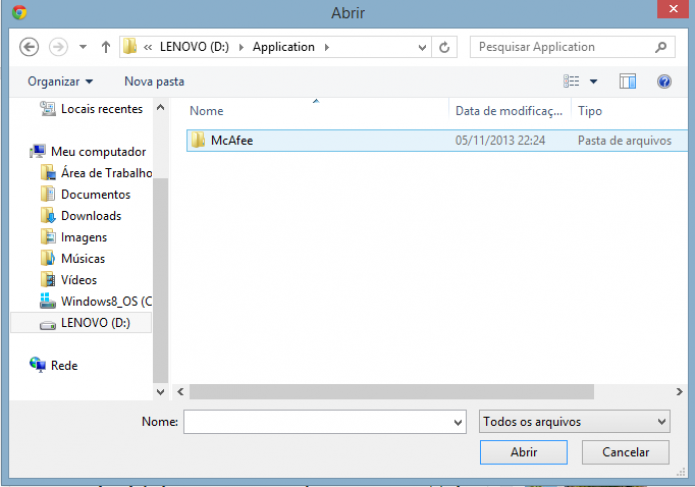This screenshot has height=487, width=695.
Task: Refresh the Application folder view
Action: click(x=444, y=47)
